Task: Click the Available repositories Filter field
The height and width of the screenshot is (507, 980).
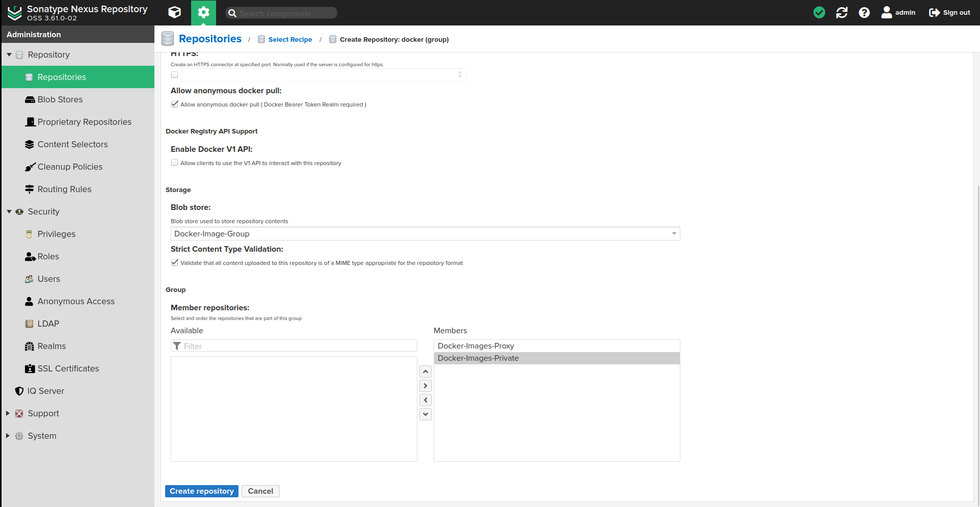Action: click(299, 346)
